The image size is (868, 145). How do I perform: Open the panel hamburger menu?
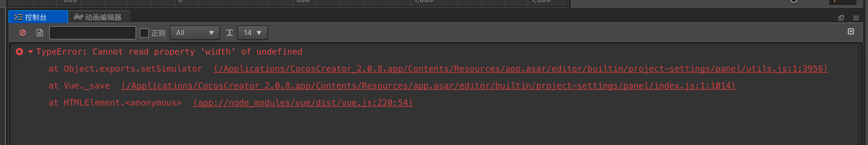tap(856, 18)
